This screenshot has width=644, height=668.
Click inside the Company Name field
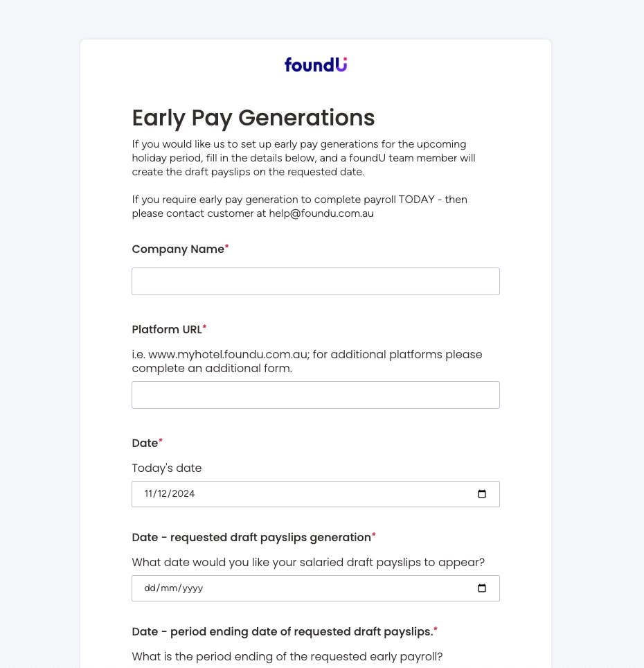tap(315, 281)
